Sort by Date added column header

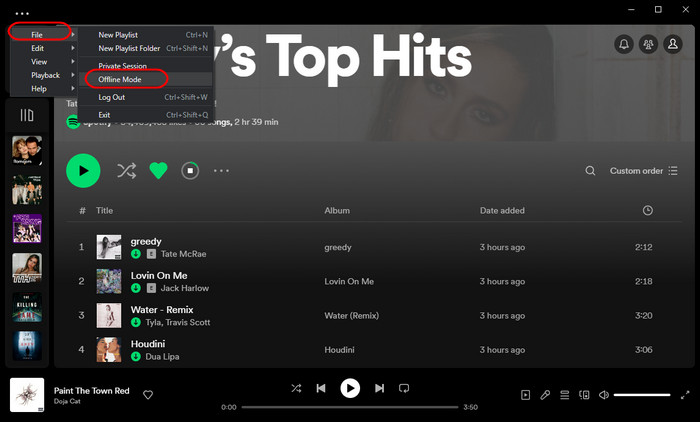point(502,210)
